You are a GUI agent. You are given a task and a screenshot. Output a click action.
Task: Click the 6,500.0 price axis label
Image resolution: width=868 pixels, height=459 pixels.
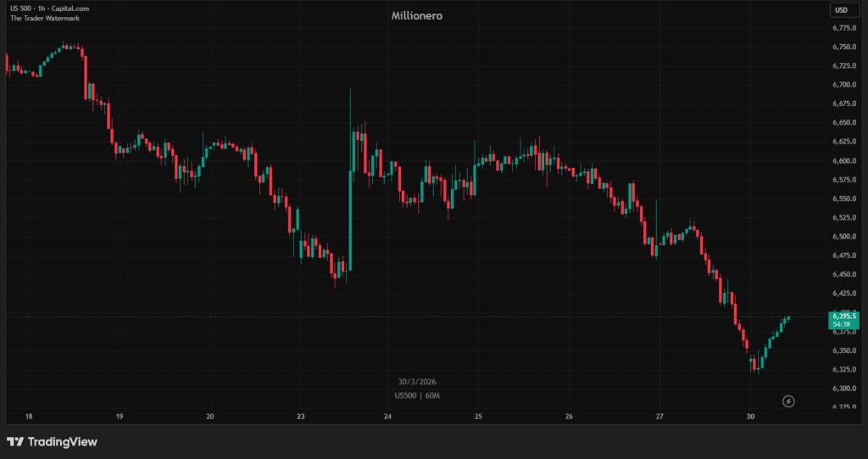click(x=843, y=237)
